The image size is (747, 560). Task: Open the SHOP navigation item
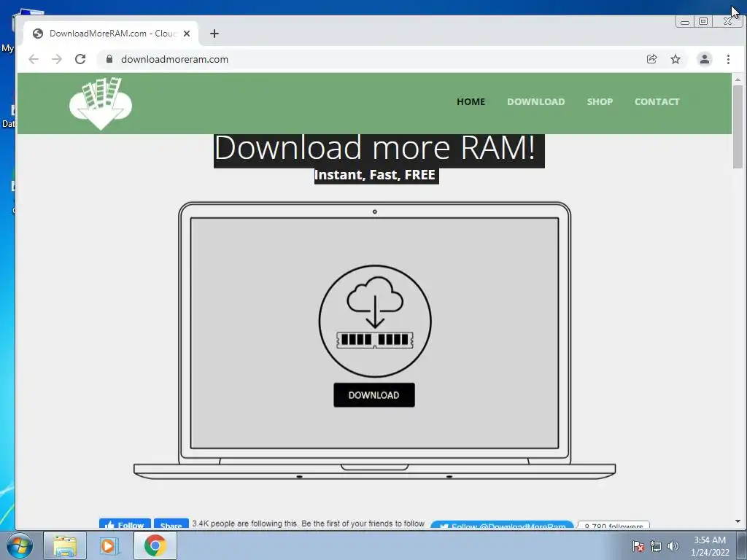tap(600, 101)
